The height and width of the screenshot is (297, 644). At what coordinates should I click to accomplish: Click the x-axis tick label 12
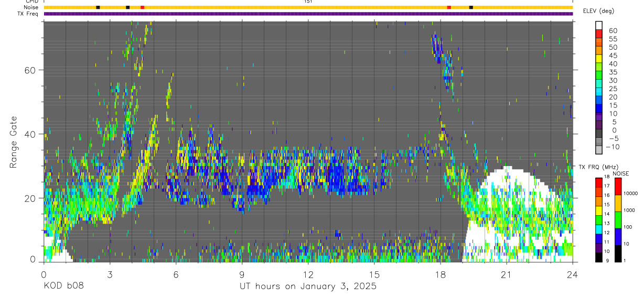pyautogui.click(x=308, y=275)
